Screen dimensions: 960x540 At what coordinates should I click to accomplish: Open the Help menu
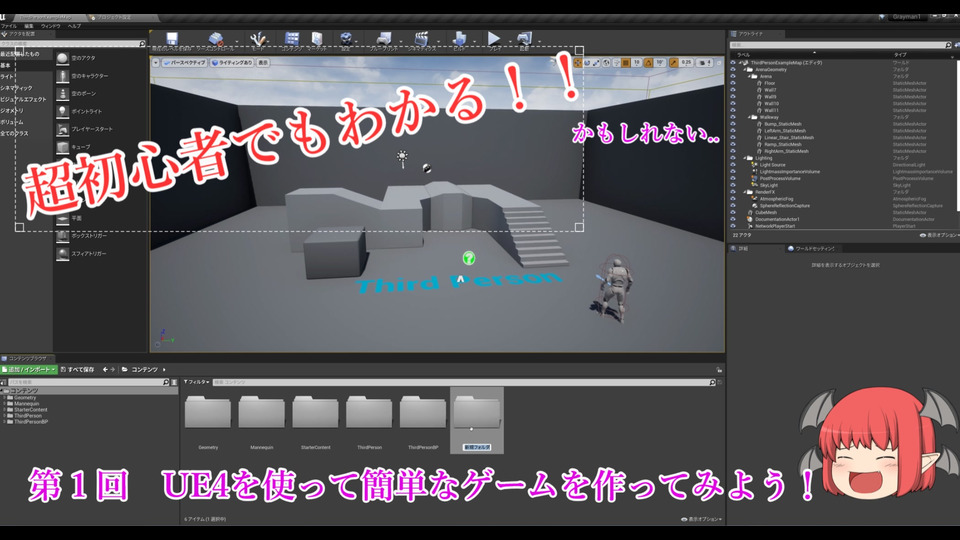tap(74, 26)
